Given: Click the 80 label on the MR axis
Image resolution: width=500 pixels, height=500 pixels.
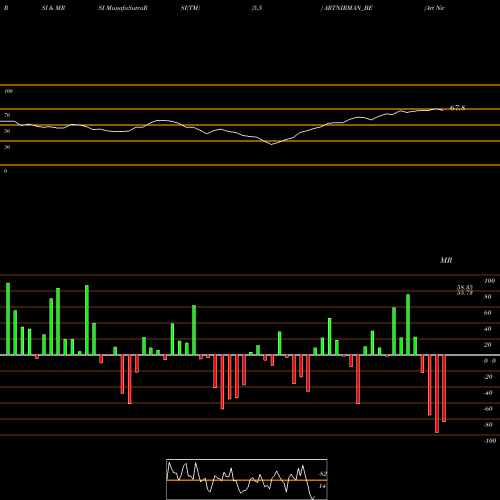Looking at the screenshot, I should click(488, 297).
